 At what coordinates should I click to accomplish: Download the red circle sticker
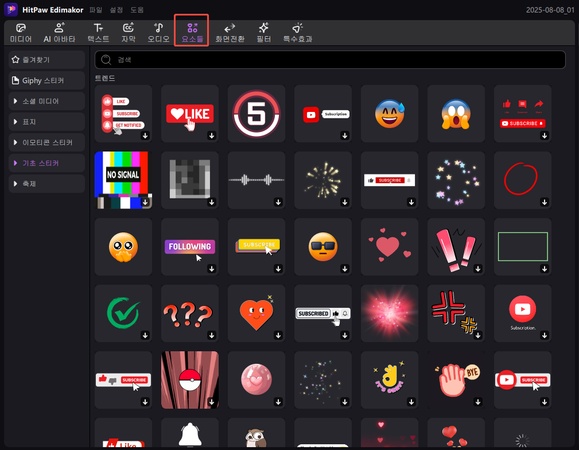pyautogui.click(x=544, y=202)
